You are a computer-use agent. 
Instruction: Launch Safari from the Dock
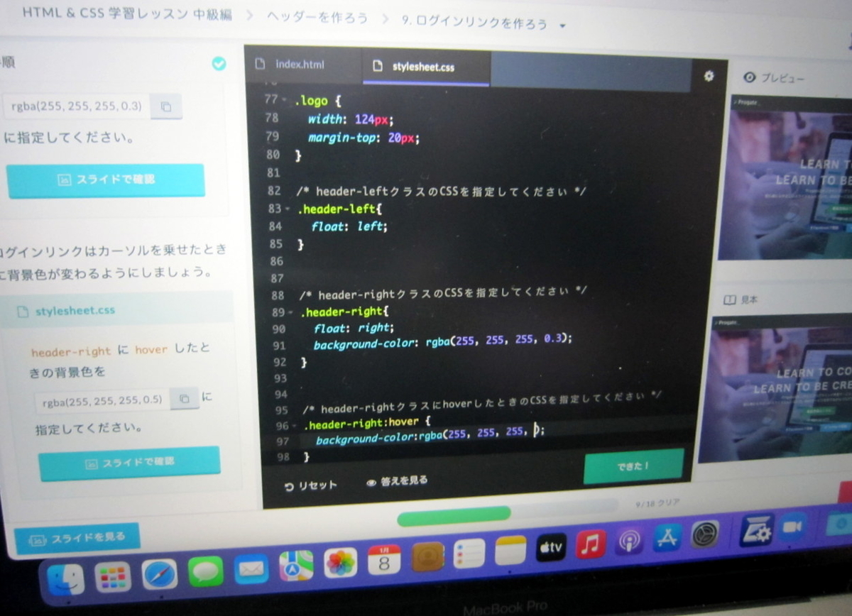click(160, 574)
